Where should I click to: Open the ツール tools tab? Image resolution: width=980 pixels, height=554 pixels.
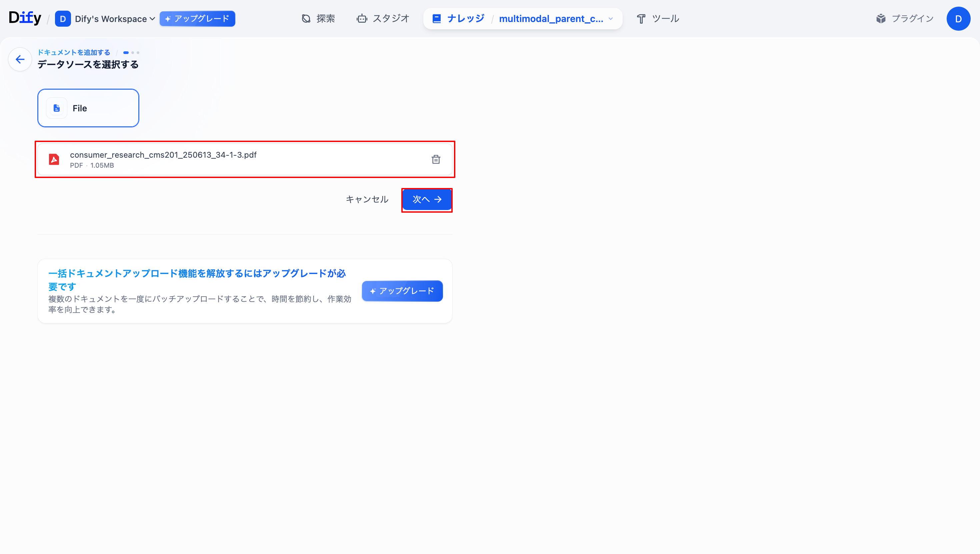tap(658, 19)
